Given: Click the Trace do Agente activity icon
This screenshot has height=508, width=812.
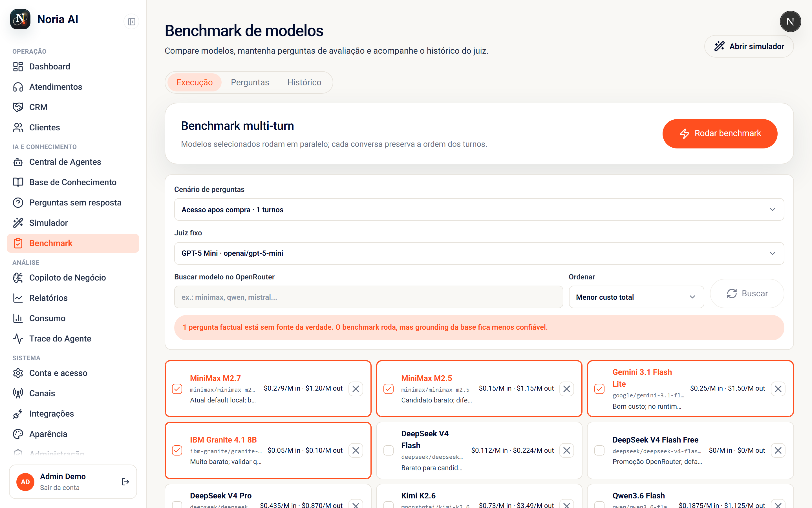Looking at the screenshot, I should (18, 339).
